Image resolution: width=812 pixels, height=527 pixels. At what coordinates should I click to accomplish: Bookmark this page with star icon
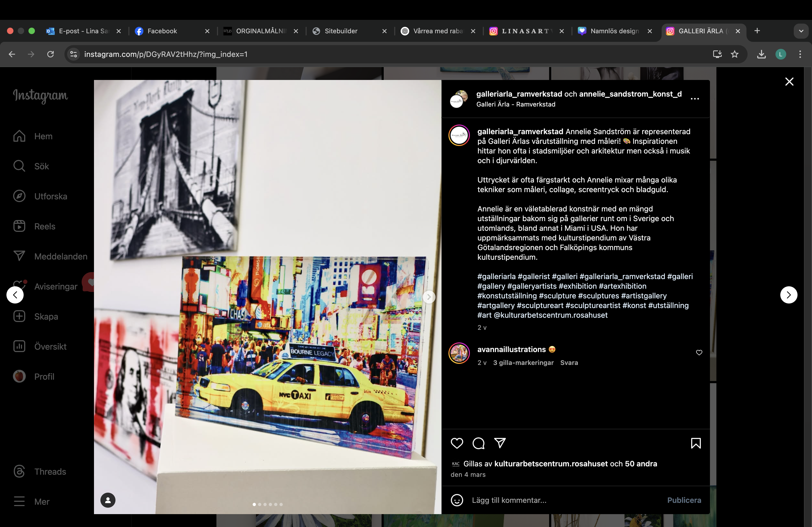735,54
